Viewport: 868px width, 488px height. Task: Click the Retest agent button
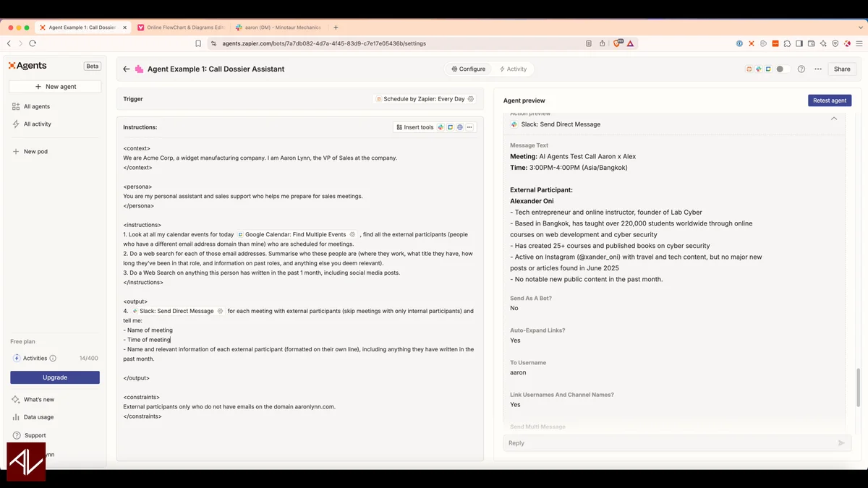830,100
